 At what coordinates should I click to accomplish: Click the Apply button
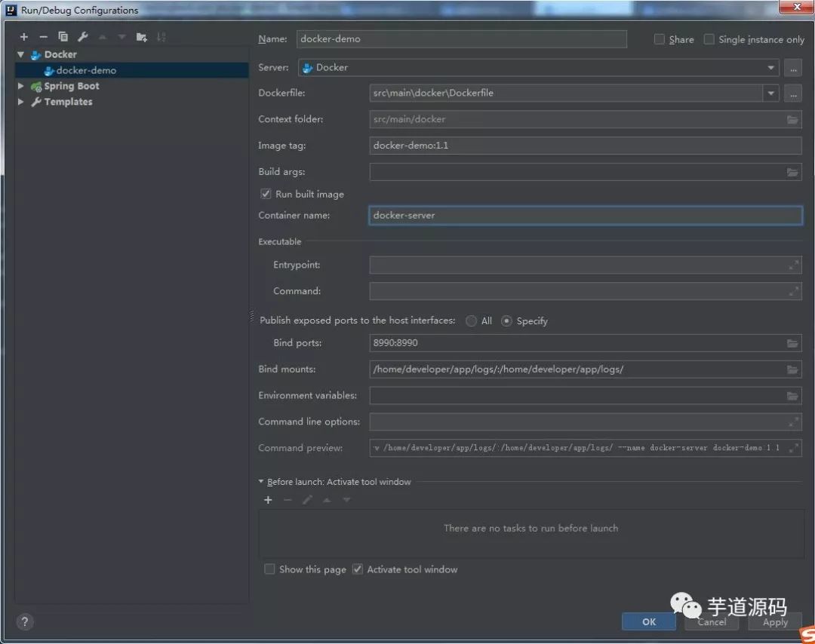click(x=775, y=621)
